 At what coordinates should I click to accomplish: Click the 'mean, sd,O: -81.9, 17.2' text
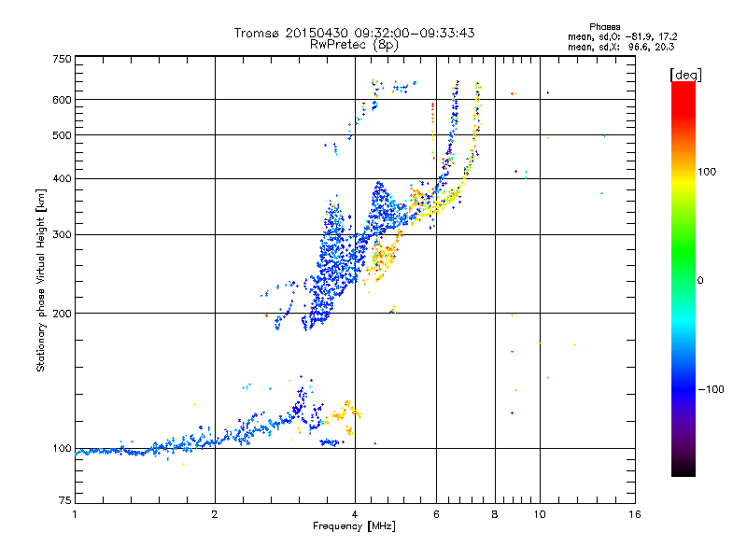622,37
